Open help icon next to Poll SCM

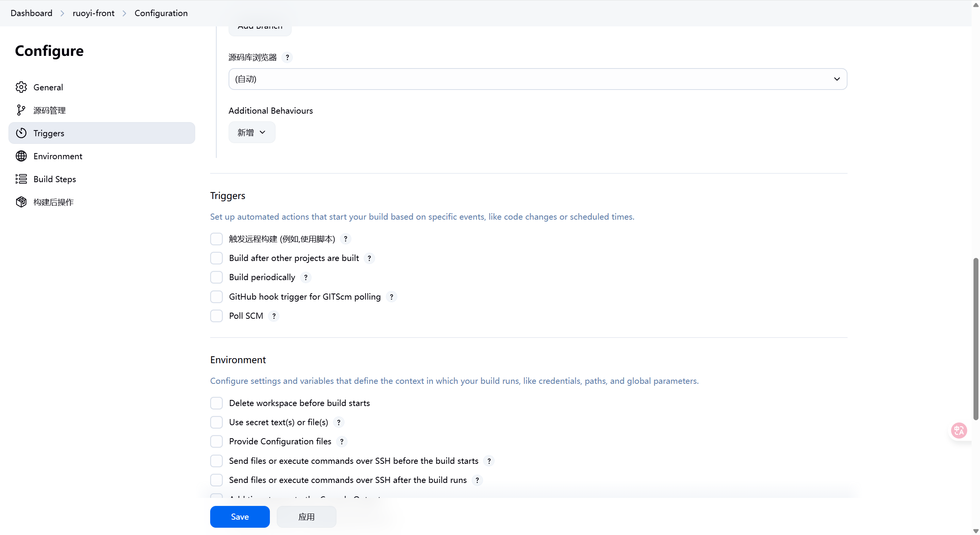pyautogui.click(x=274, y=316)
